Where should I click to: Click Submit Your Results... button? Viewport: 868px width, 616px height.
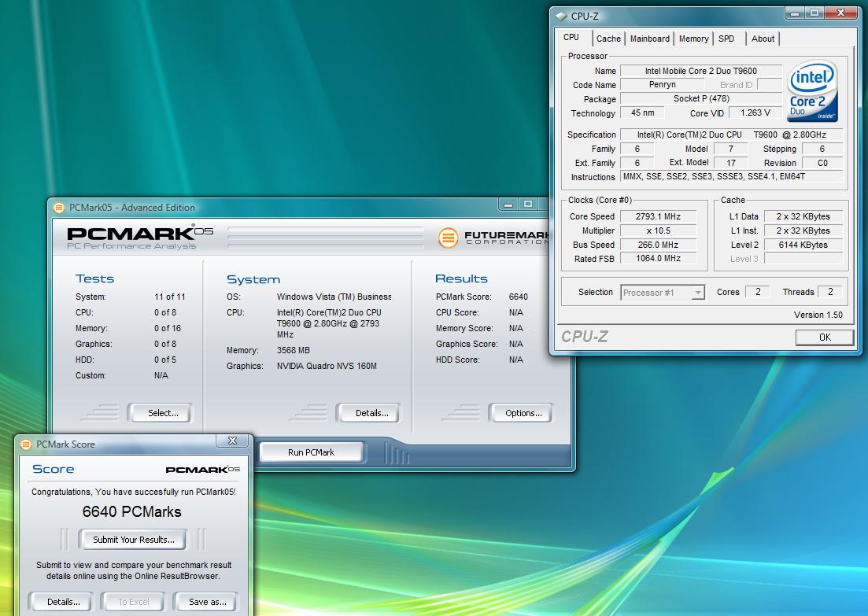pos(132,540)
